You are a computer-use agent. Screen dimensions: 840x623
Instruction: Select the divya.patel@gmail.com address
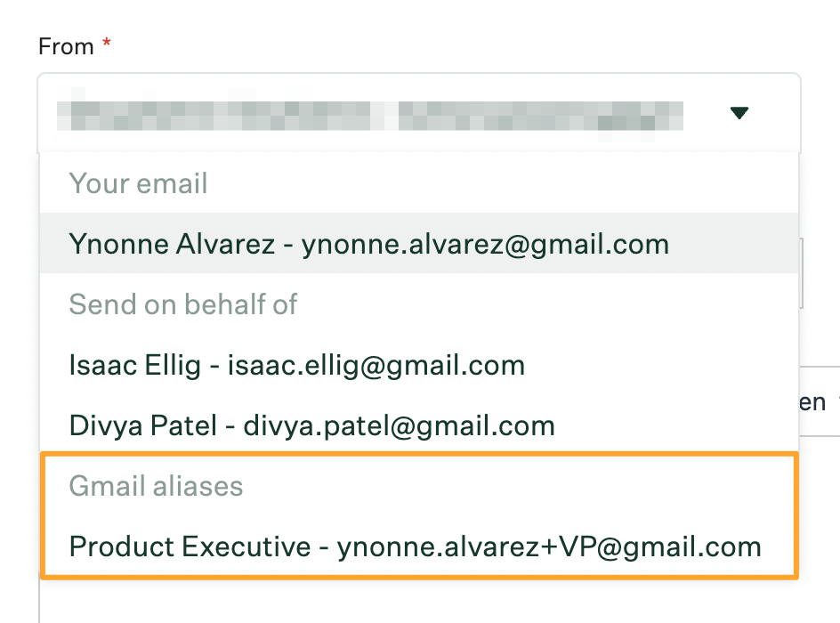click(400, 426)
